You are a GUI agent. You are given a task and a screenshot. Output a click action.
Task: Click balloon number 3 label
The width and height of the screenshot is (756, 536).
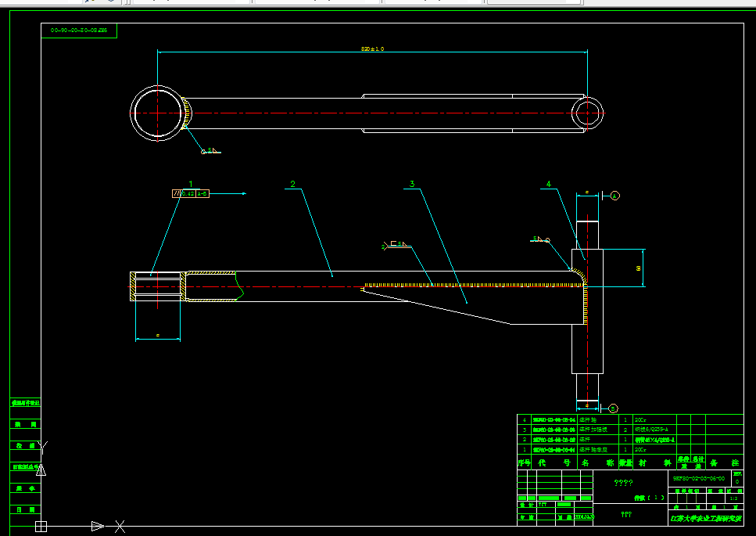412,184
